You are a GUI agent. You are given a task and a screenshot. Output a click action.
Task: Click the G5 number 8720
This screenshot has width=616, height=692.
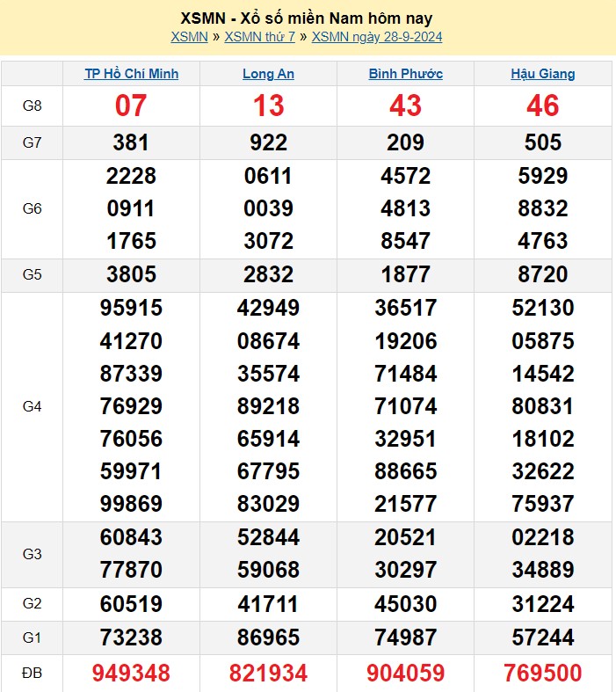pos(542,274)
